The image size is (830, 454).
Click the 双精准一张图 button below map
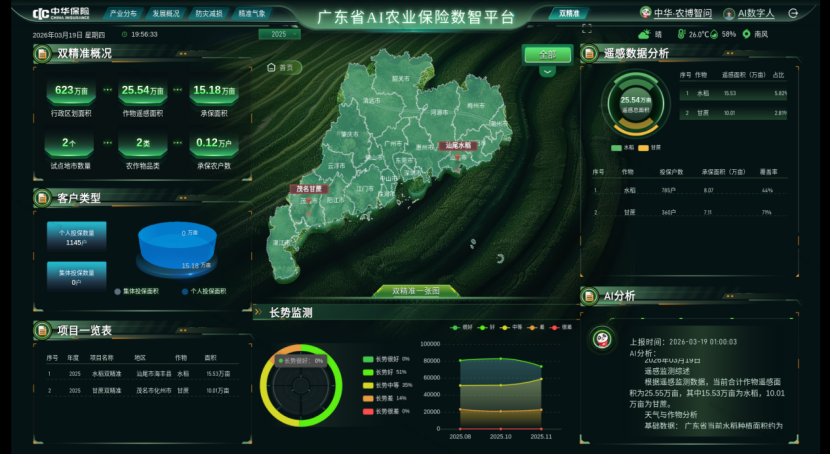[415, 291]
